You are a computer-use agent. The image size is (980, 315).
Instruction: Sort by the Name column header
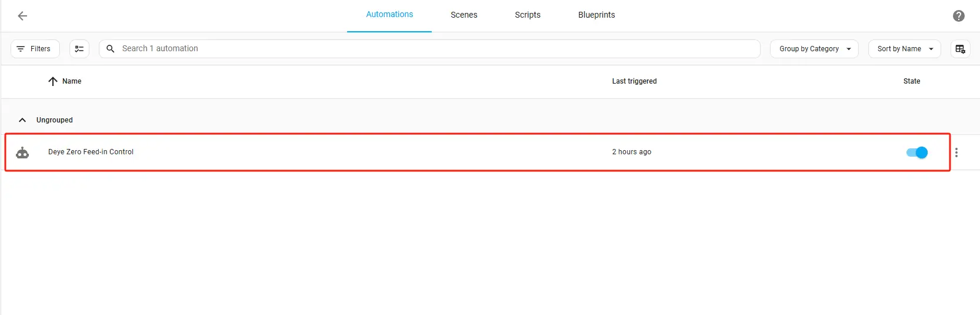click(x=71, y=81)
